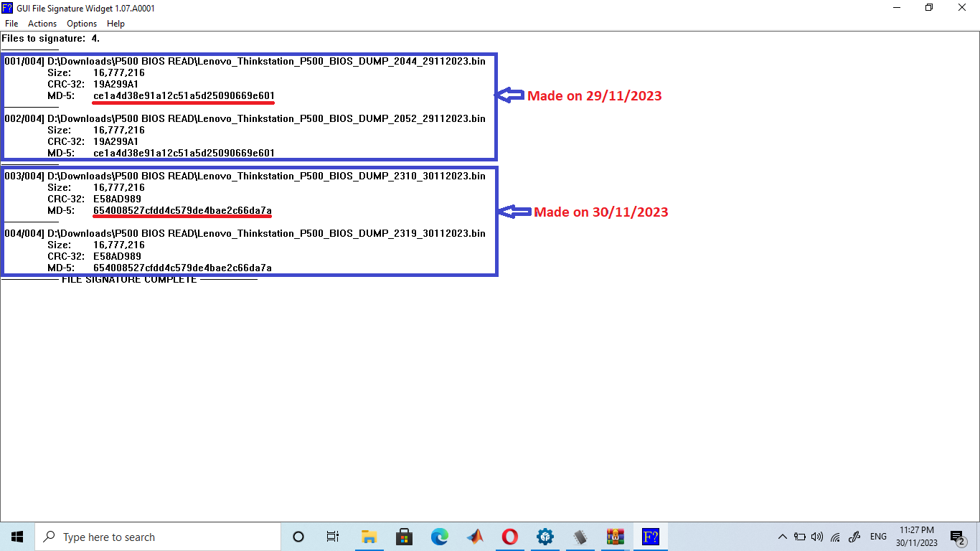Click the "Files to signature: 4." line
The height and width of the screenshot is (551, 980).
coord(51,38)
